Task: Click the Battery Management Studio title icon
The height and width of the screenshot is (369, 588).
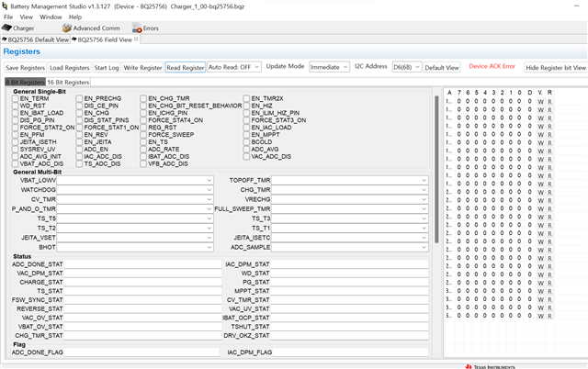Action: click(x=5, y=6)
